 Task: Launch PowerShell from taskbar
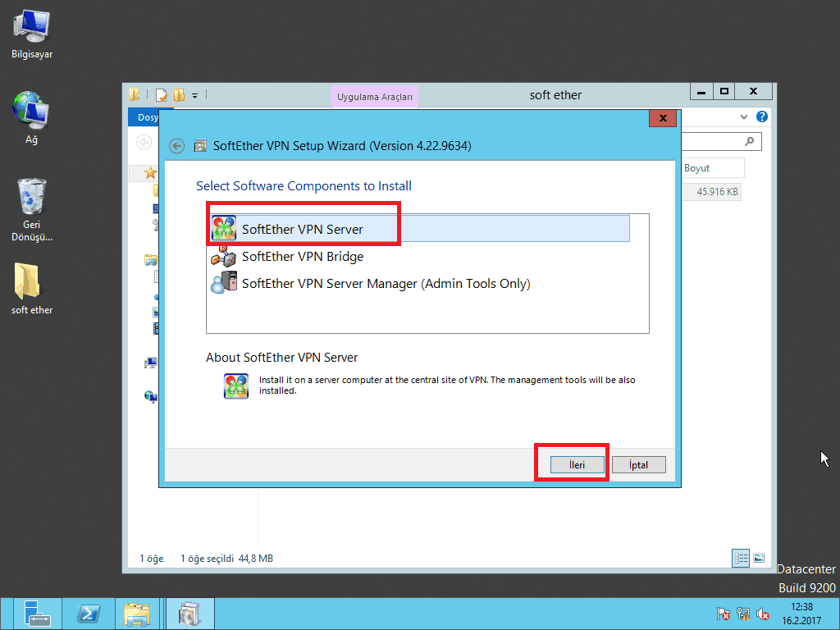(x=89, y=614)
